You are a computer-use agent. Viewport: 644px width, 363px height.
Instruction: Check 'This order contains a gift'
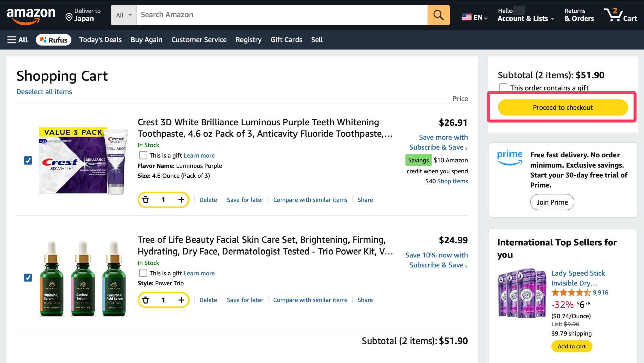pyautogui.click(x=503, y=88)
